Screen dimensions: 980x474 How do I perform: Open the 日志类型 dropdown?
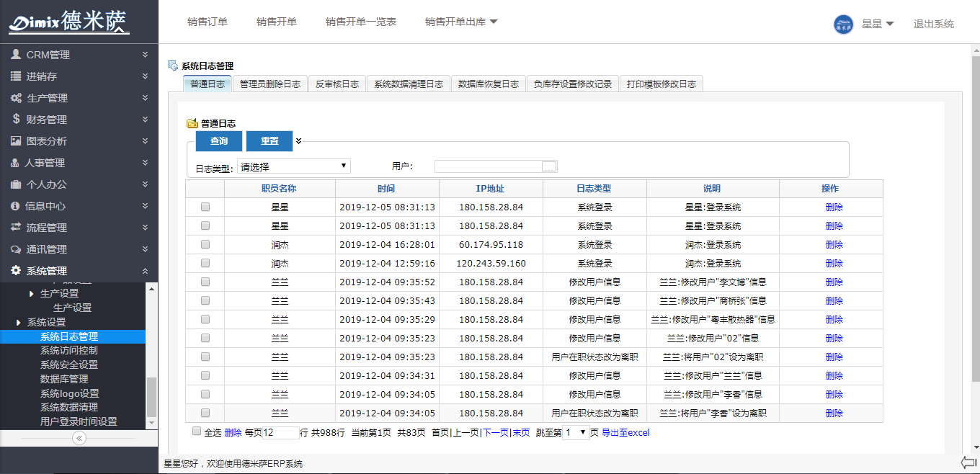pyautogui.click(x=294, y=166)
